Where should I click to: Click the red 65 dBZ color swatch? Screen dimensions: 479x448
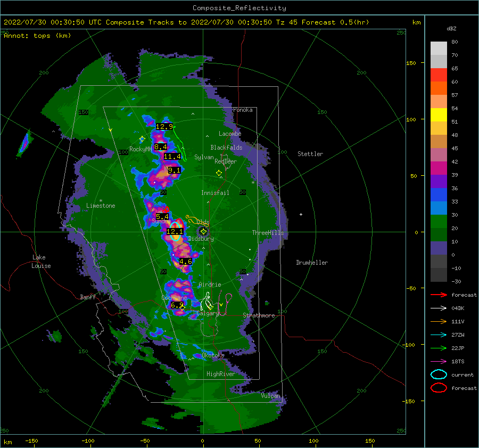pyautogui.click(x=439, y=75)
